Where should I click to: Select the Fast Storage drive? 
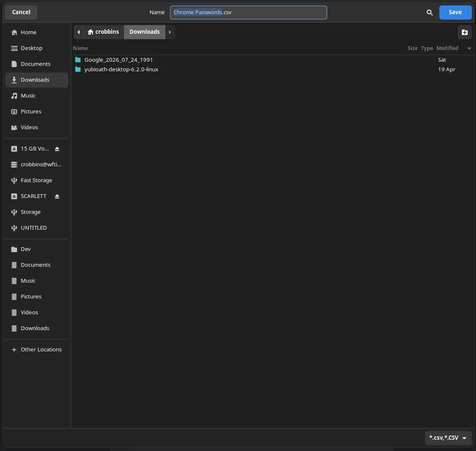[37, 180]
